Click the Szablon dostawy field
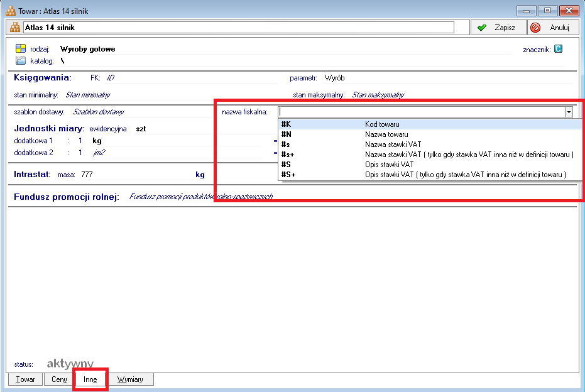The width and height of the screenshot is (585, 392). pyautogui.click(x=99, y=112)
